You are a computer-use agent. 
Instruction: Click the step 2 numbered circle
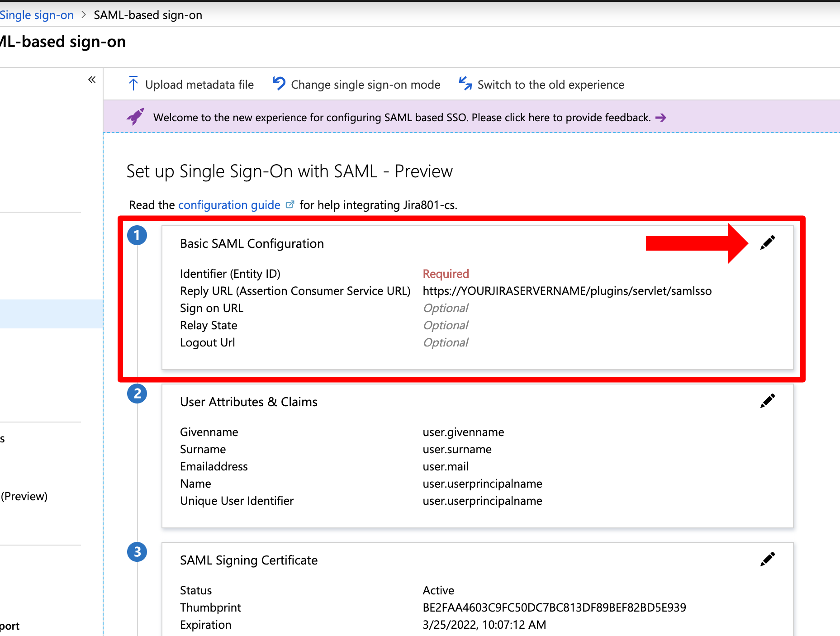137,394
